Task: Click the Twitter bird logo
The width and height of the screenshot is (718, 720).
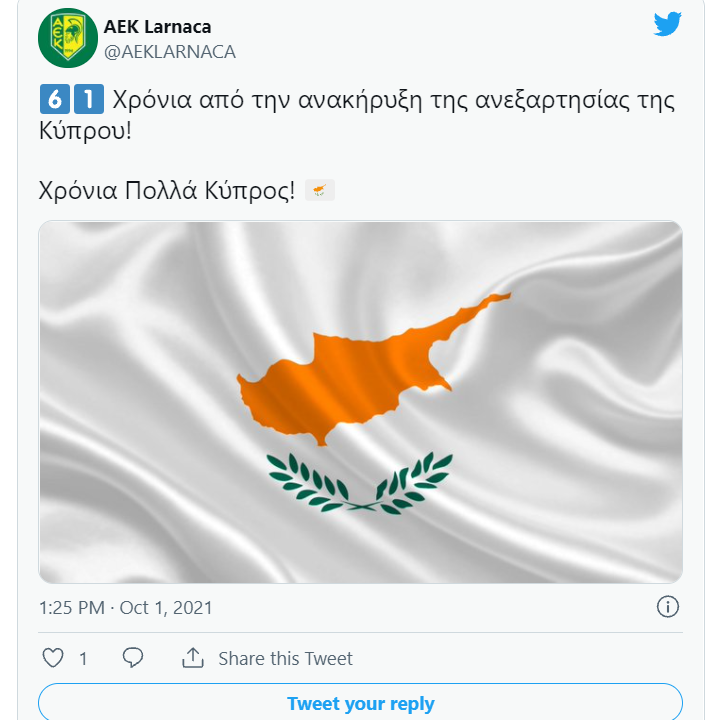Action: (x=667, y=24)
